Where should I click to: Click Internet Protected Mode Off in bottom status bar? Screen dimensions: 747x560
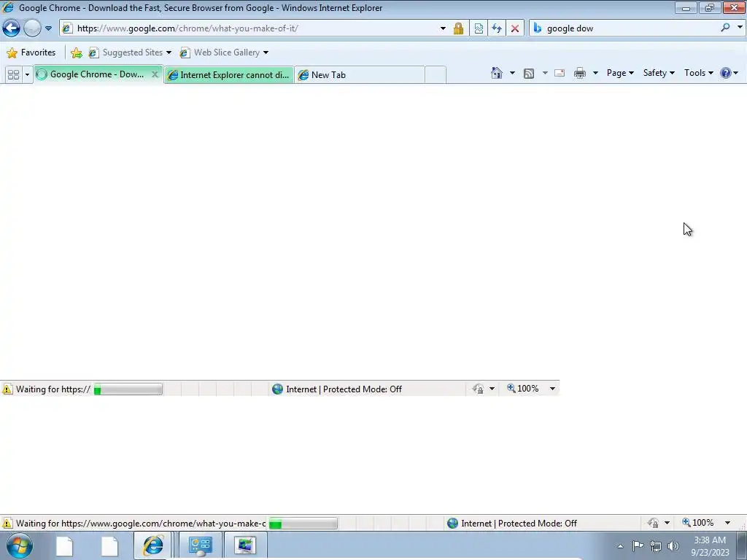[512, 524]
